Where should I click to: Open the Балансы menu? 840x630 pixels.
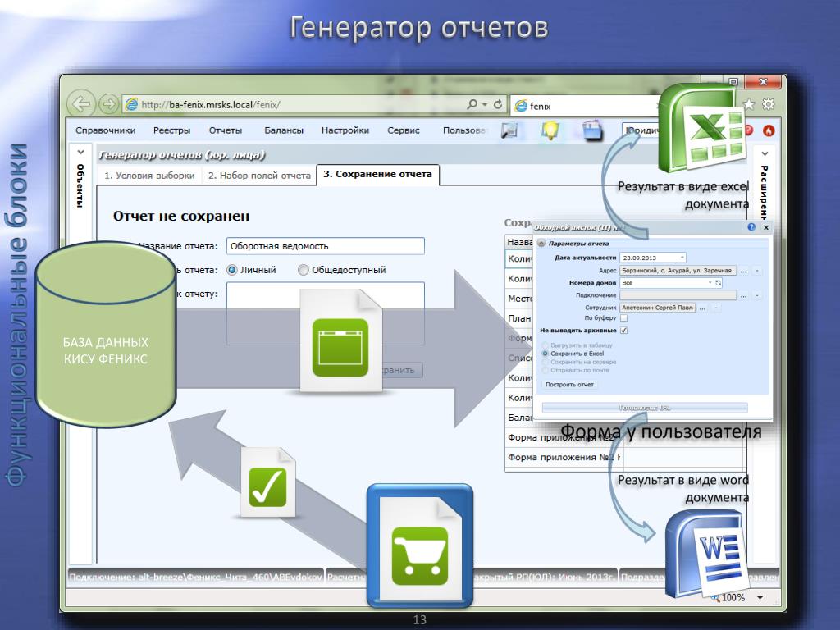click(284, 130)
